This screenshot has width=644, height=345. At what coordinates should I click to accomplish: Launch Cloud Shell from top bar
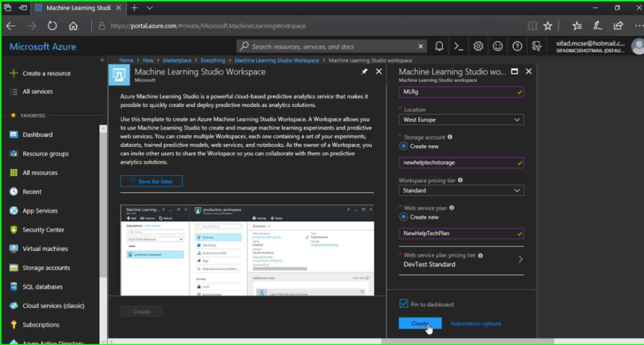point(458,47)
